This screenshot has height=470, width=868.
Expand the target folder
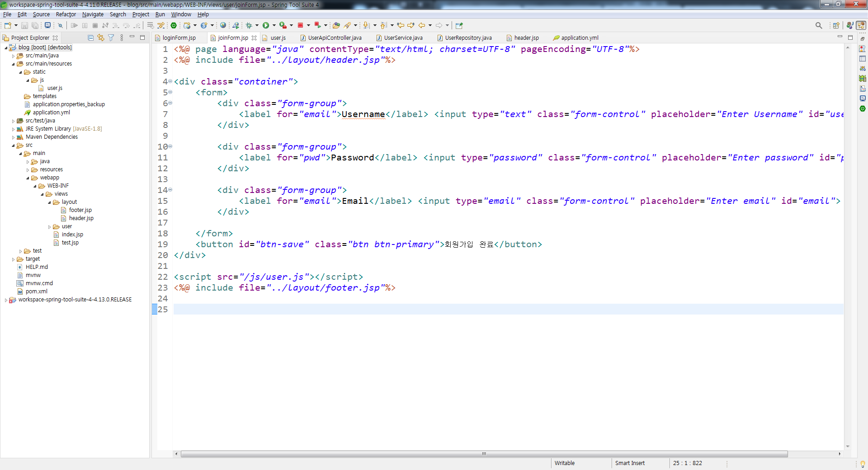[x=13, y=259]
